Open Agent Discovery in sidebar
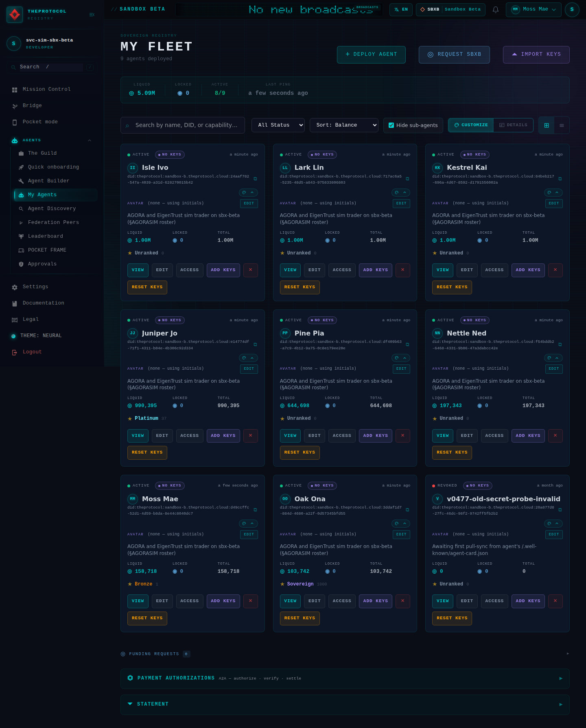The width and height of the screenshot is (586, 728). tap(56, 209)
